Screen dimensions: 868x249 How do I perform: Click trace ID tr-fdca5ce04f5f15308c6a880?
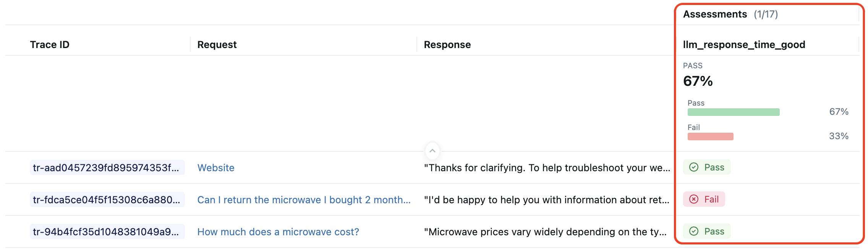[107, 200]
